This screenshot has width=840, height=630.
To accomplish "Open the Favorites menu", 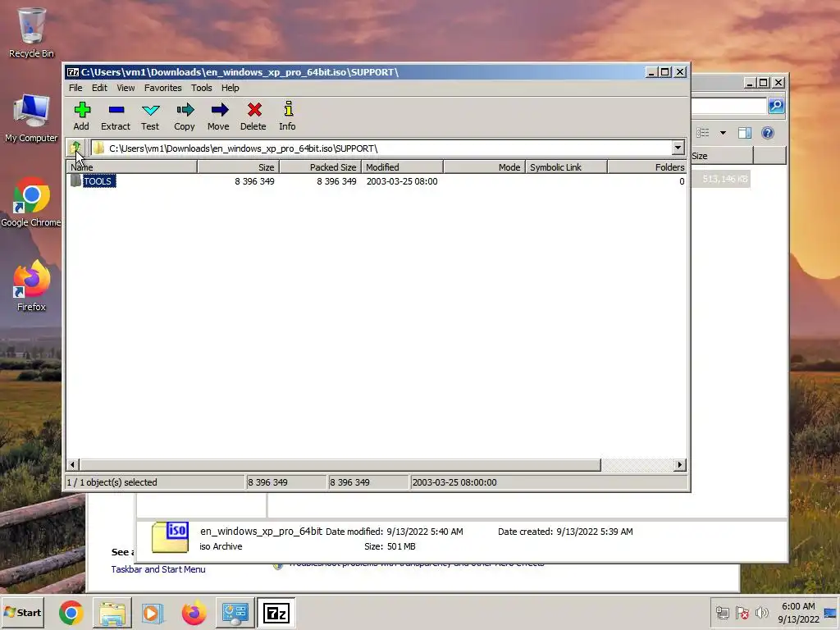I will [163, 88].
